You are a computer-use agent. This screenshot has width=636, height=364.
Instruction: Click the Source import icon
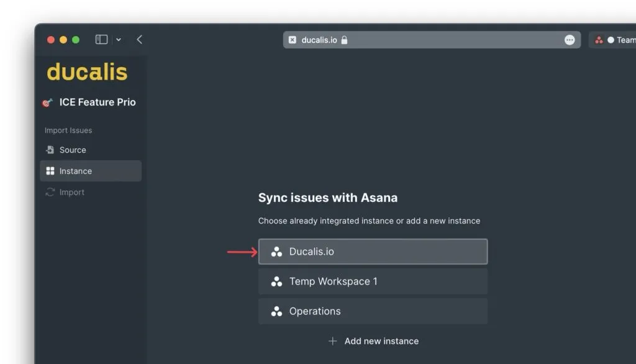tap(50, 150)
